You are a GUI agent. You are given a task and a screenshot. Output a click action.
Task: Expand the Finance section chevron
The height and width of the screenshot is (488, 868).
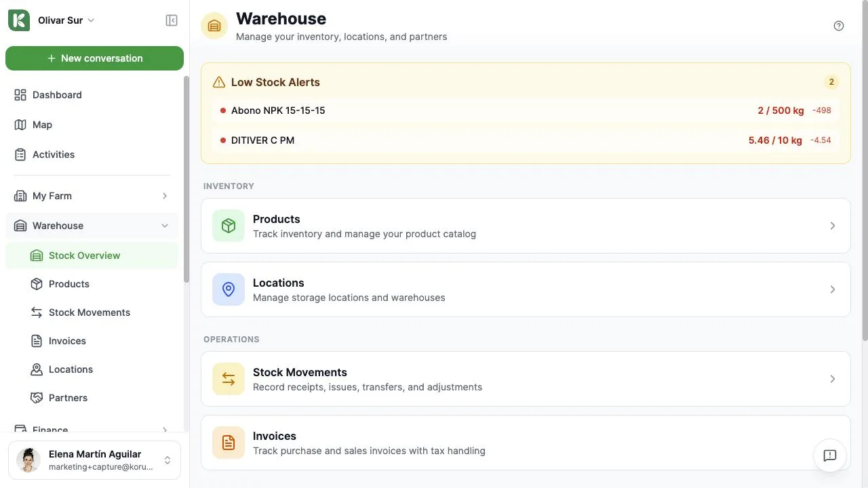point(165,430)
